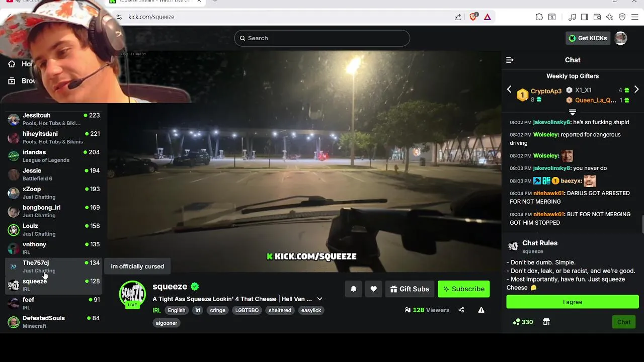Click baezyx username in chat

pyautogui.click(x=571, y=181)
